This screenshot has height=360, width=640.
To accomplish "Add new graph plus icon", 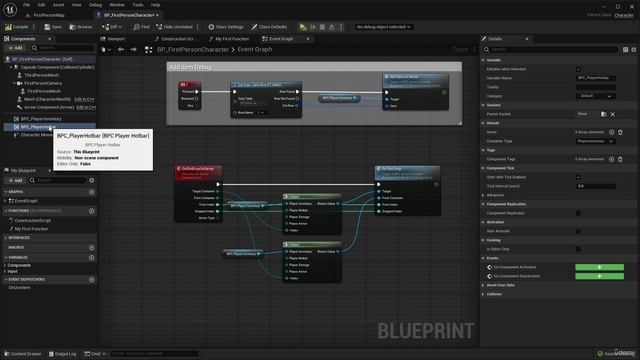I will coord(91,192).
